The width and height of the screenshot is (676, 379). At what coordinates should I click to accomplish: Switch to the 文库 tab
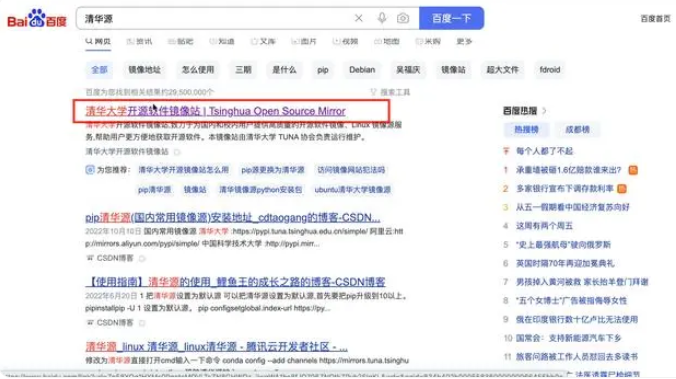coord(263,41)
